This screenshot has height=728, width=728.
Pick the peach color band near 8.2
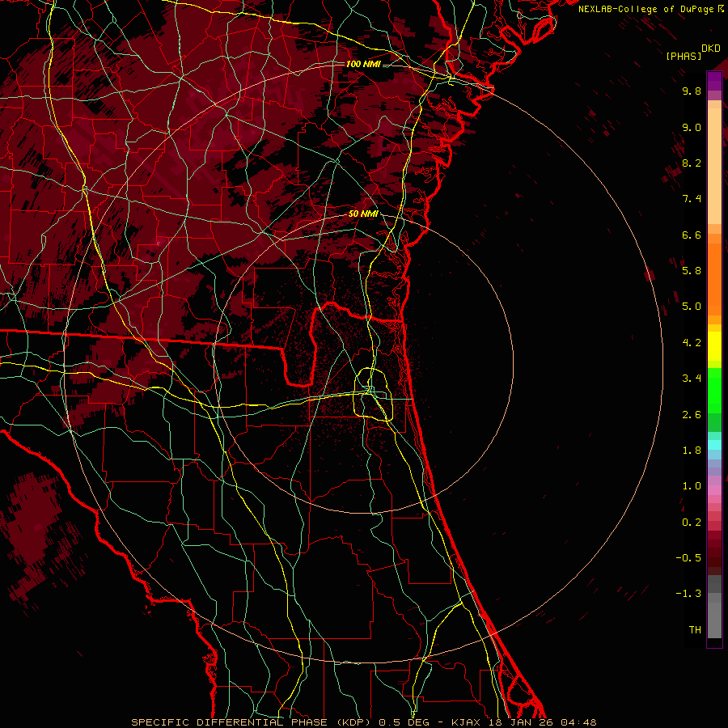point(714,166)
